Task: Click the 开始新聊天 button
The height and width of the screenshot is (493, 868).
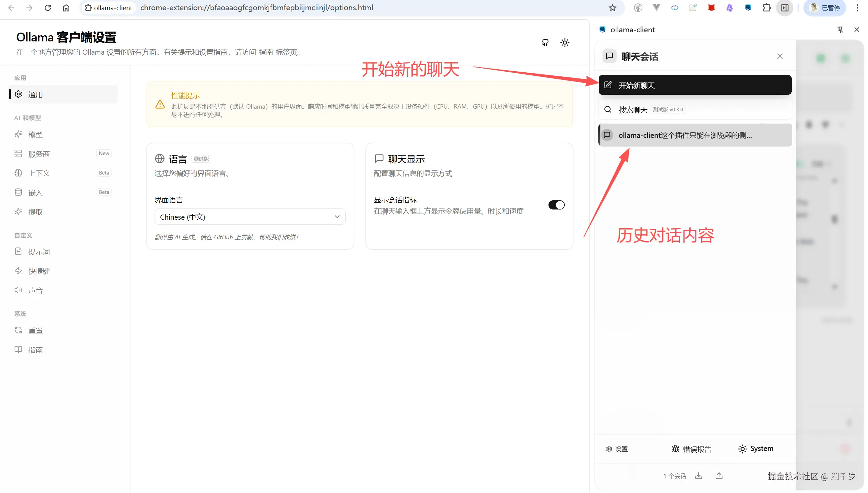Action: 695,85
